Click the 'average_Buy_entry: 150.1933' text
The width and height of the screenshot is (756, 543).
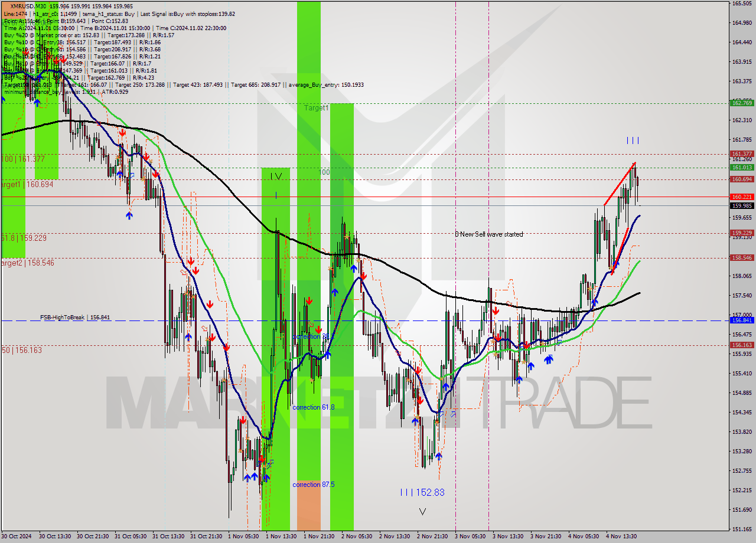[326, 84]
